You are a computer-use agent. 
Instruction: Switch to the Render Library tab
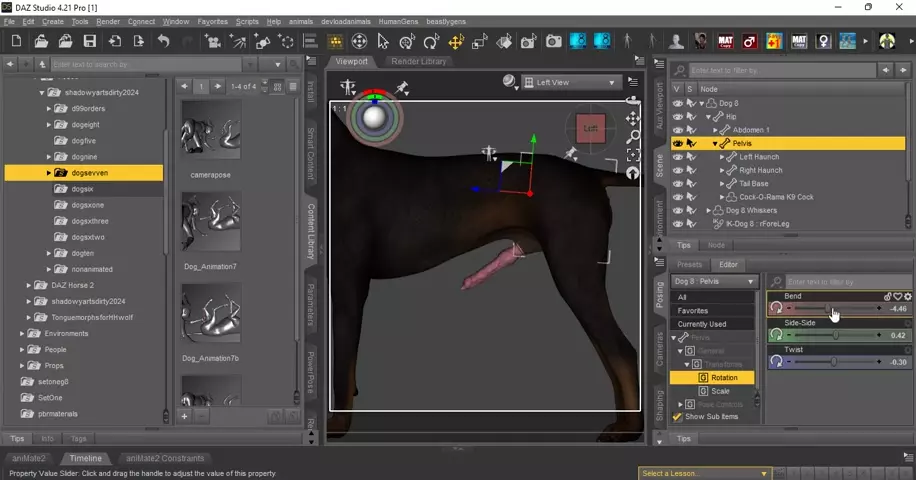click(418, 62)
